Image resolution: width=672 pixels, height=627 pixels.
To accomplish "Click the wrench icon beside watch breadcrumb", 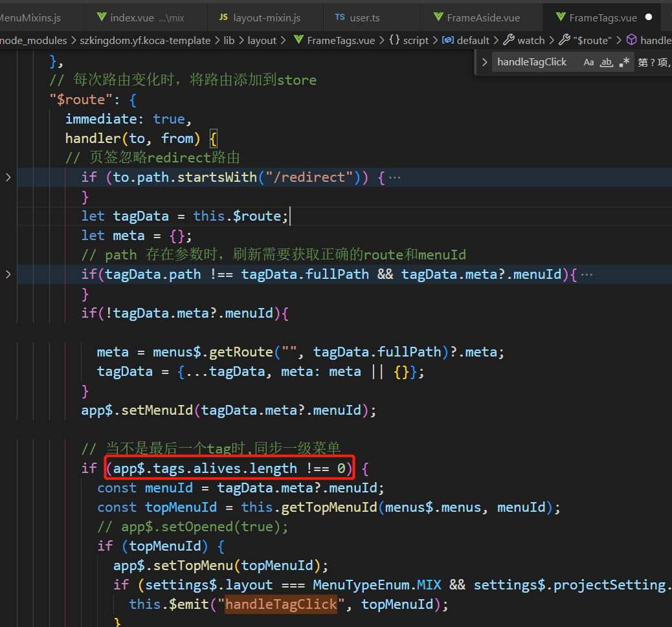I will pos(509,40).
